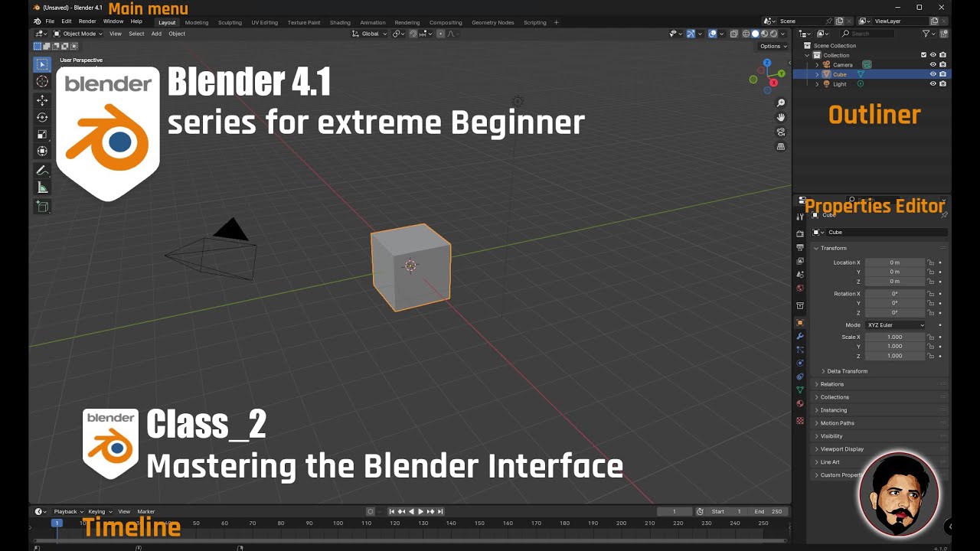Select the Transform tool
This screenshot has width=980, height=551.
(x=42, y=151)
